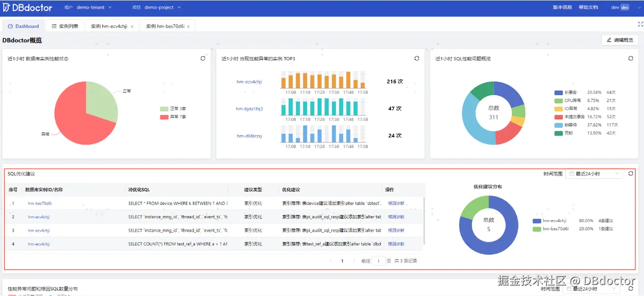
Task: Click the 47 次 count value
Action: pyautogui.click(x=395, y=108)
